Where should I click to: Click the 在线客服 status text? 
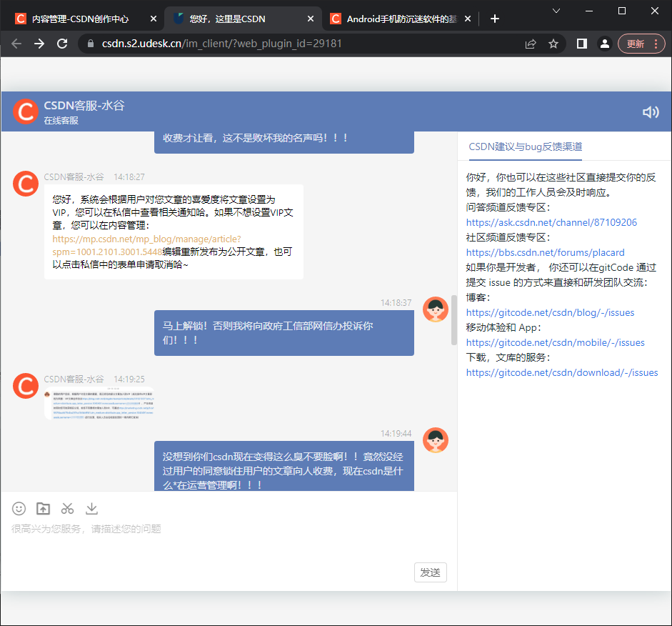[x=61, y=121]
